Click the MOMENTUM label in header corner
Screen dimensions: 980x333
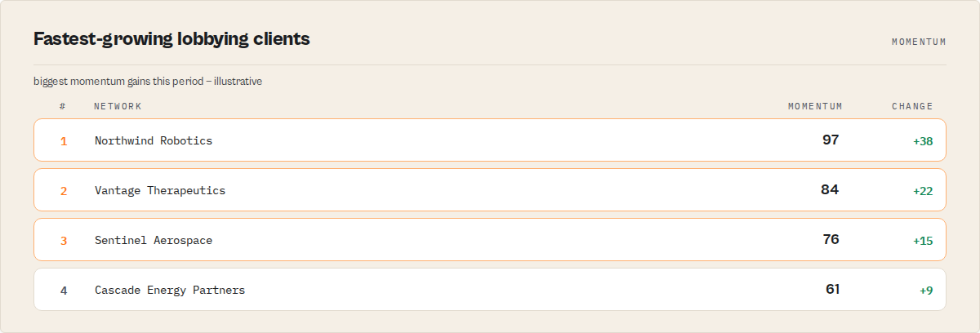point(919,42)
